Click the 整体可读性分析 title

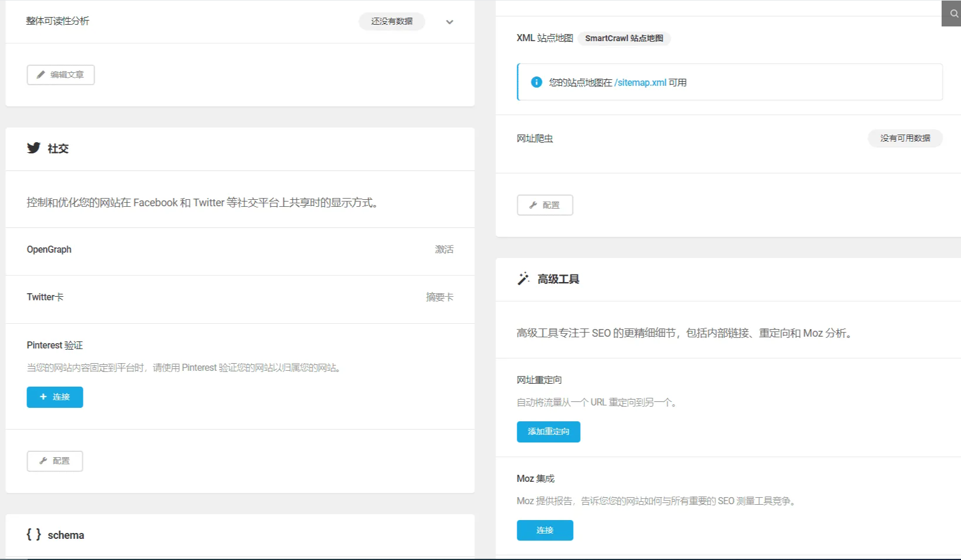[58, 21]
